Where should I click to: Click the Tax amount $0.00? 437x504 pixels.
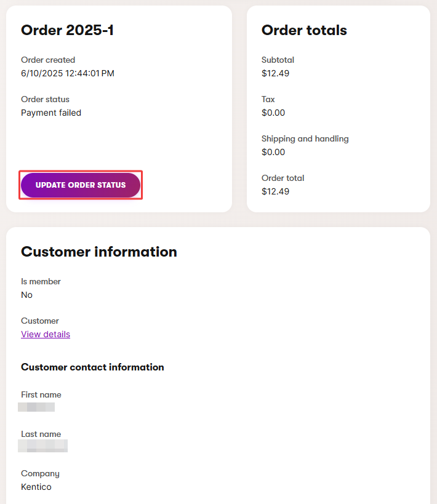pos(273,113)
